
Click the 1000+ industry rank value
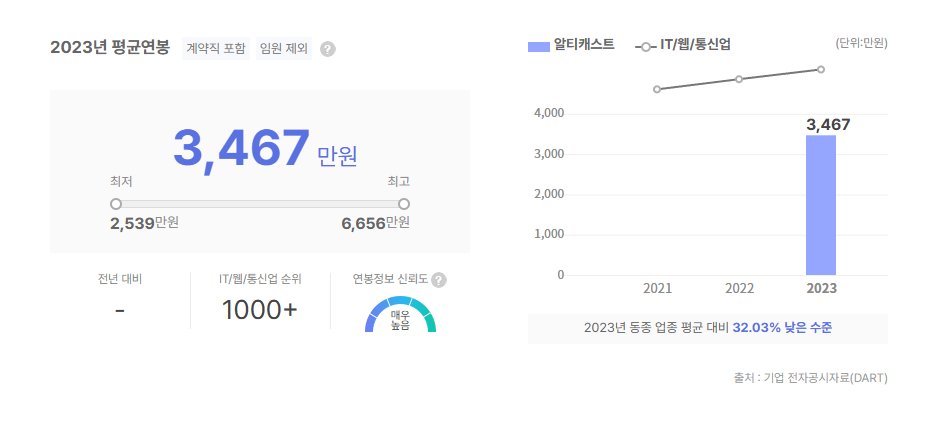pos(260,310)
